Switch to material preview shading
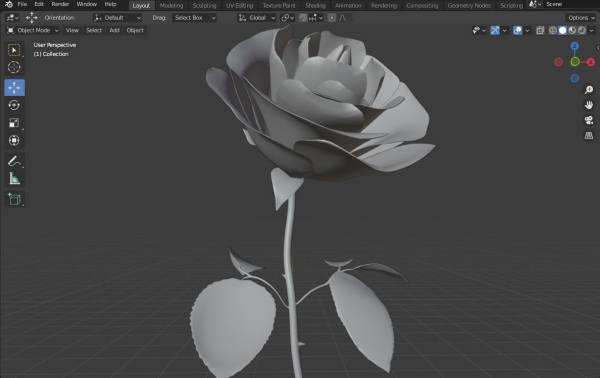The height and width of the screenshot is (378, 600). (572, 30)
